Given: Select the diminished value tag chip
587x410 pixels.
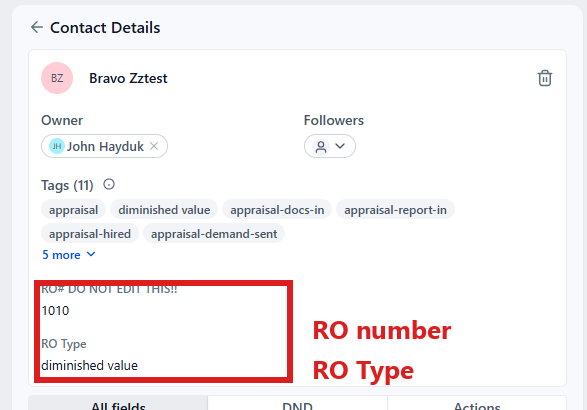Looking at the screenshot, I should point(164,210).
